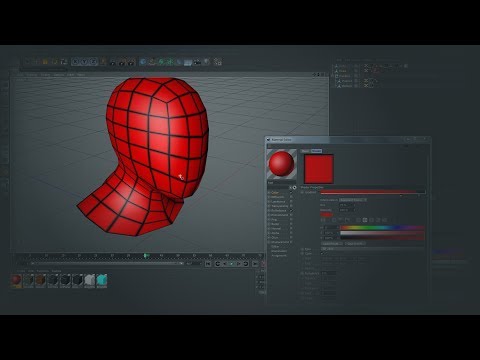
Task: Click the Save Preset button
Action: [x=355, y=244]
